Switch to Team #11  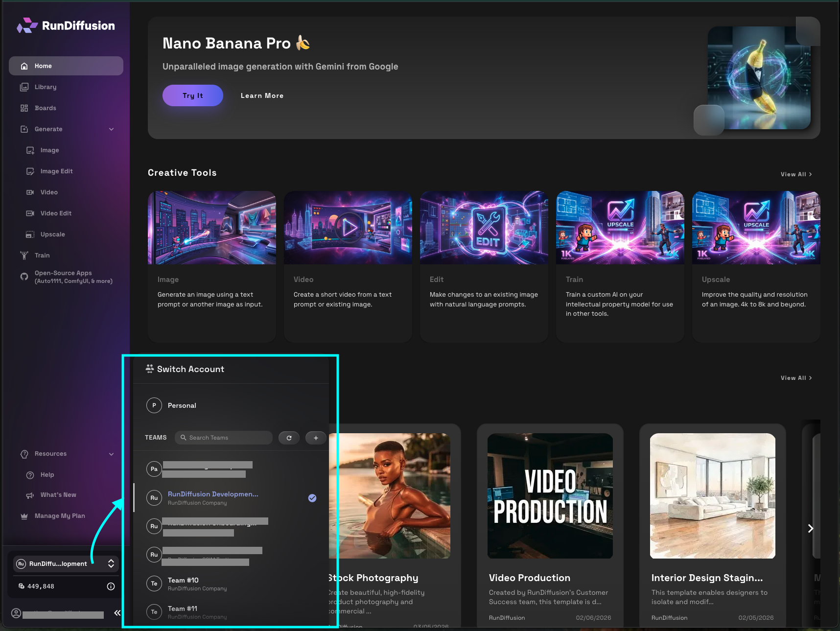click(231, 612)
